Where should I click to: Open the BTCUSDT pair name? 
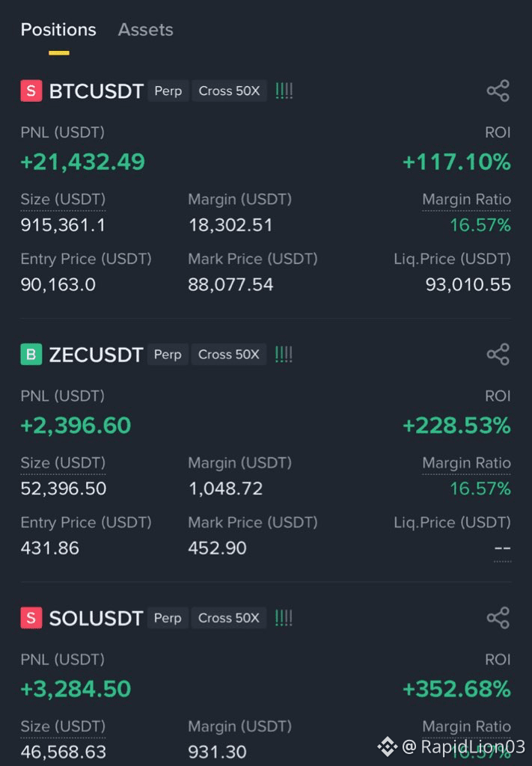(x=97, y=91)
